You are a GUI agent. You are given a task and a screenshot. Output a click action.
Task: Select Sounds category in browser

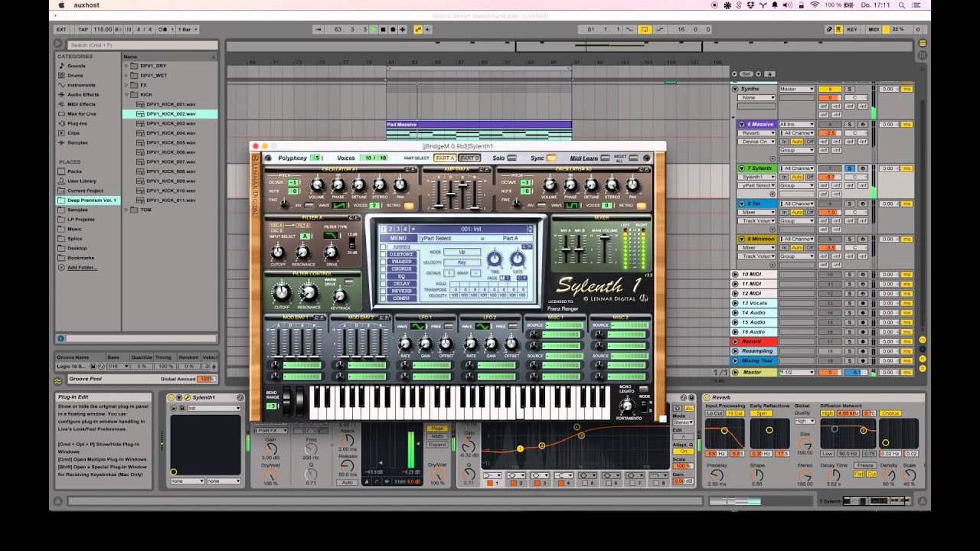click(77, 66)
